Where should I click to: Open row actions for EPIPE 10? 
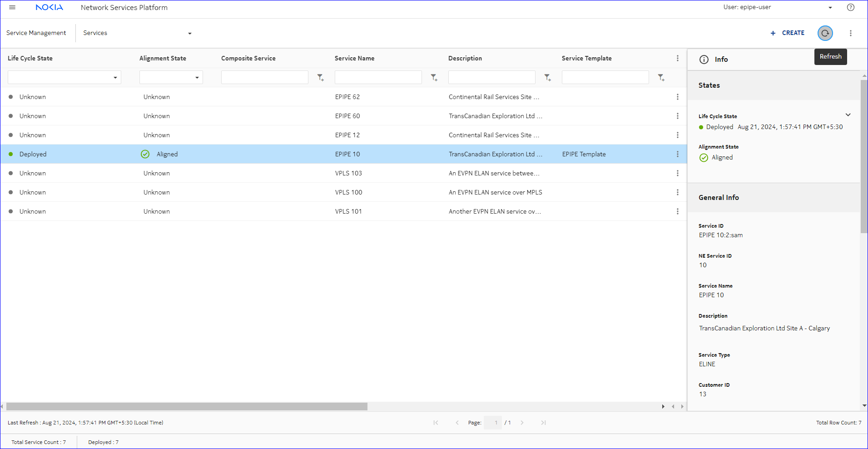pos(677,154)
